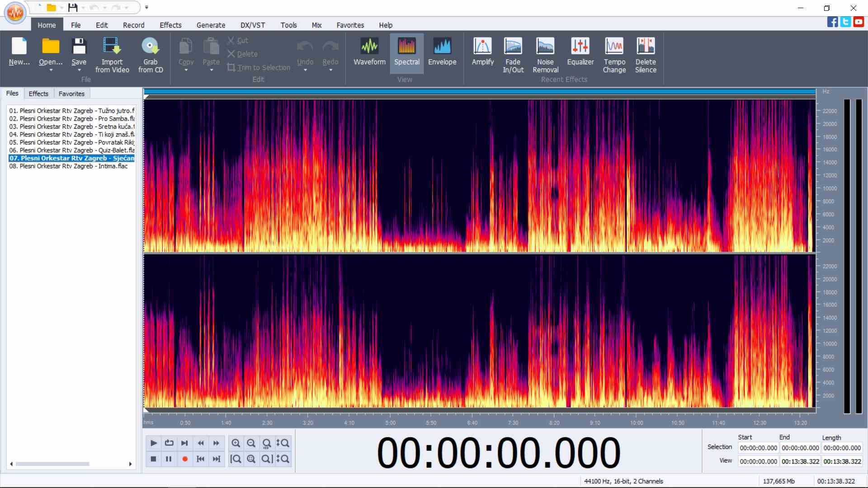Click the Save floppy icon in ribbon

pos(79,46)
